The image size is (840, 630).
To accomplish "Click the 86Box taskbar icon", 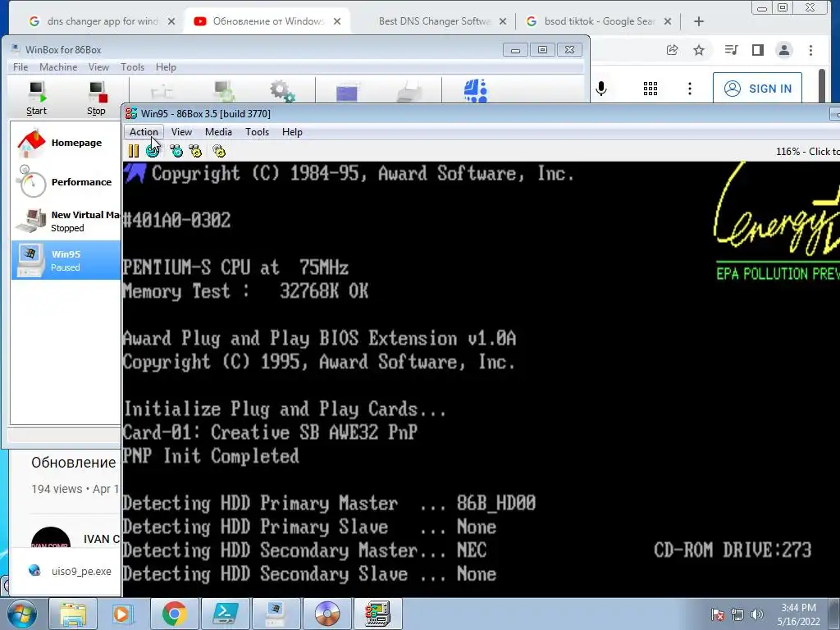I will pyautogui.click(x=378, y=614).
